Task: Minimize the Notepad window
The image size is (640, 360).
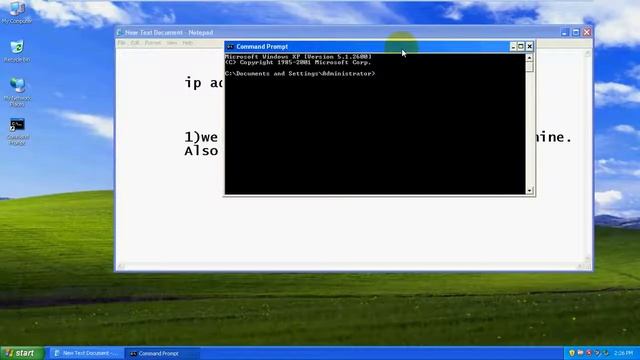Action: click(564, 32)
